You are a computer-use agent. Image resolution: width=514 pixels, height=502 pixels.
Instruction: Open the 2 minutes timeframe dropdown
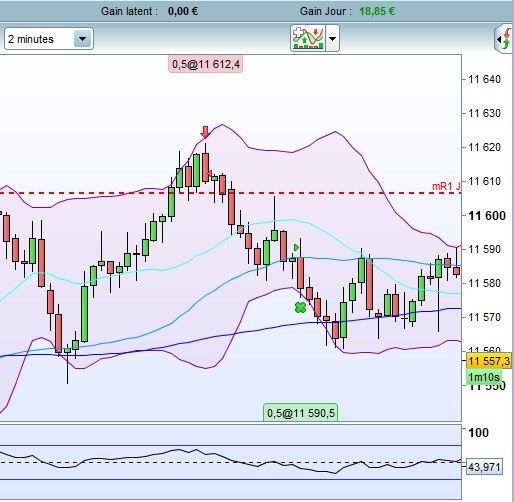pyautogui.click(x=49, y=39)
